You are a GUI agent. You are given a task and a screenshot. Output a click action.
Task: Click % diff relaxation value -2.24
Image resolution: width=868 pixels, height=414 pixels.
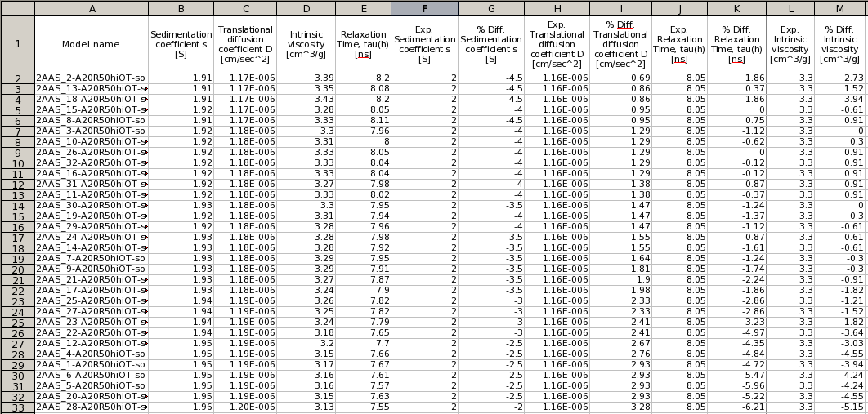coord(736,280)
